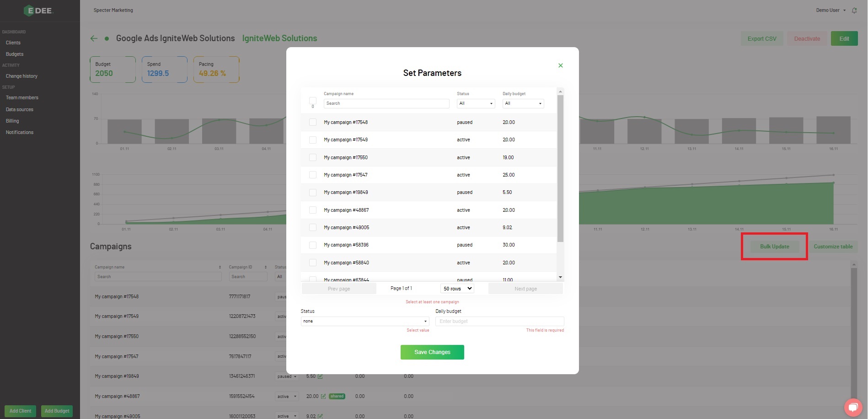868x419 pixels.
Task: Click the Add Budget button
Action: click(57, 411)
